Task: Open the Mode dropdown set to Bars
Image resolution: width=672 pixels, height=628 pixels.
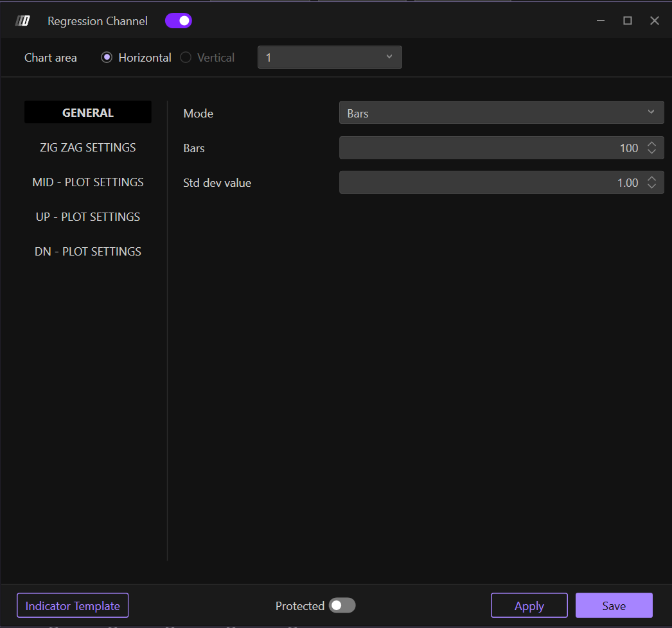Action: 501,113
